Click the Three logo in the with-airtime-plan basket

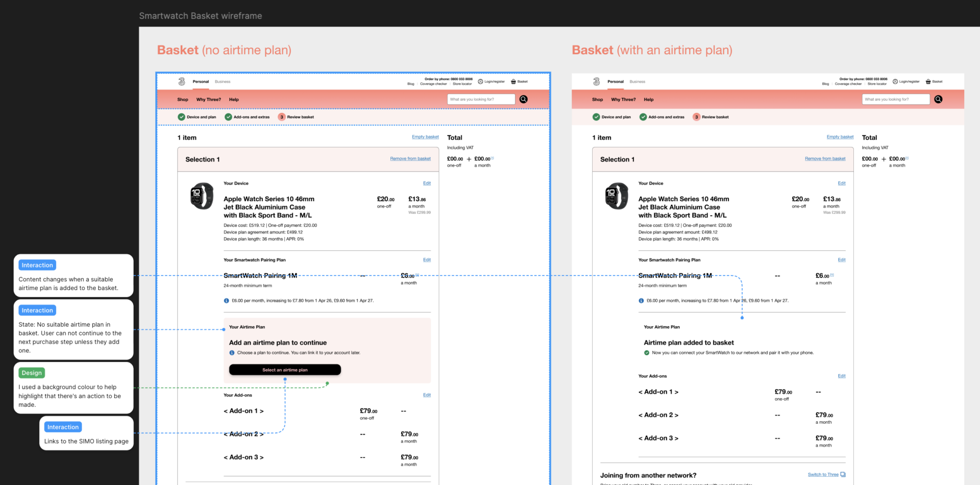(x=596, y=82)
